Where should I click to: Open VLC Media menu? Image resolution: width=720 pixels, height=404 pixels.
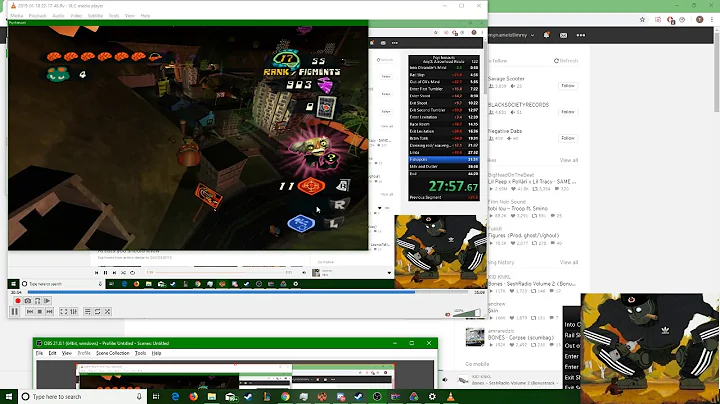(17, 16)
